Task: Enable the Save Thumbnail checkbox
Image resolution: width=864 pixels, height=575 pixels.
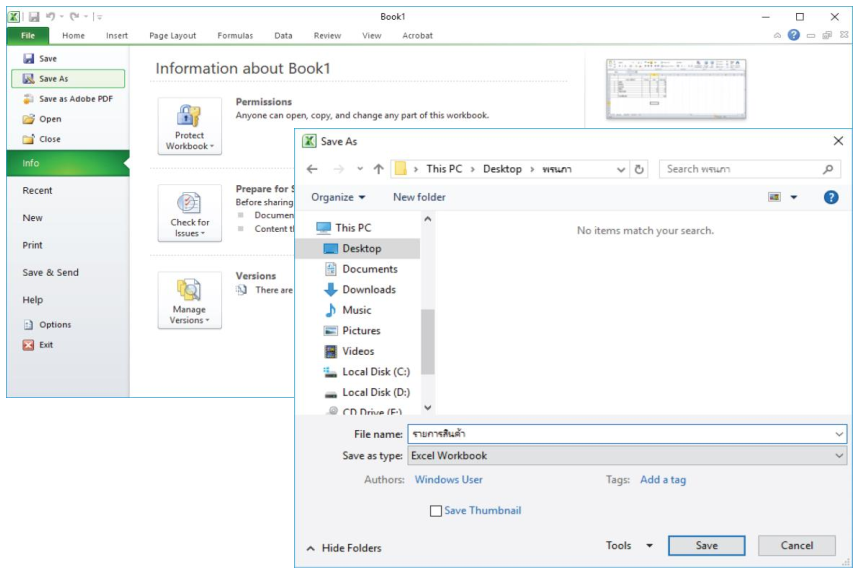Action: coord(435,511)
